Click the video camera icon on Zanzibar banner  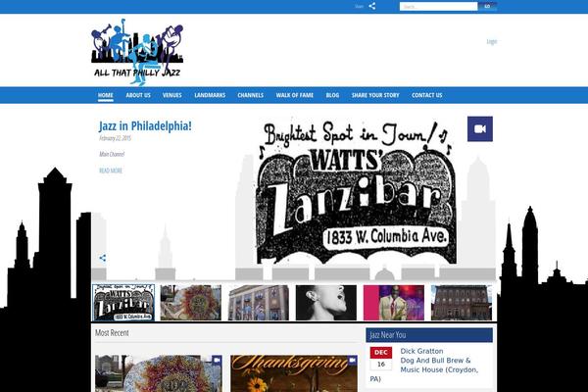479,129
